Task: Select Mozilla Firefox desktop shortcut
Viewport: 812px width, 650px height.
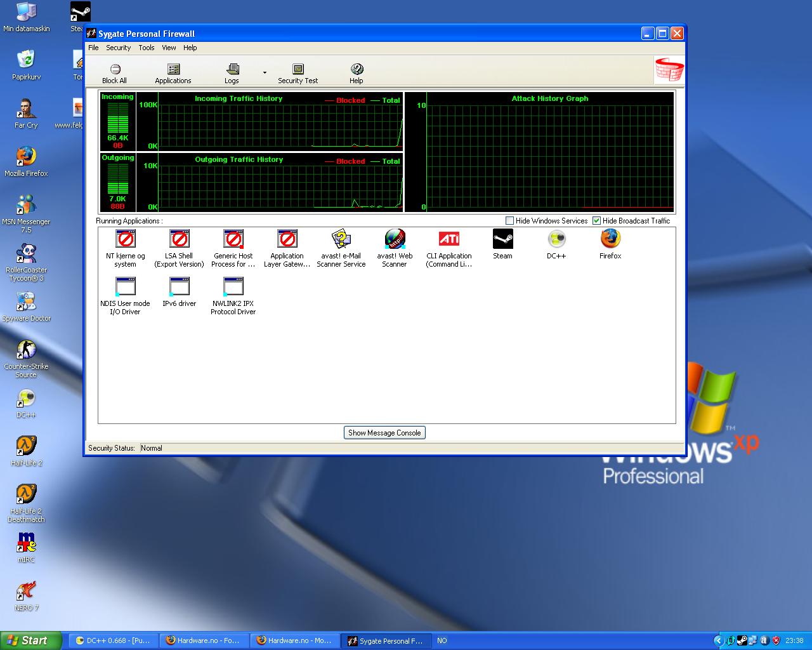Action: (x=26, y=162)
